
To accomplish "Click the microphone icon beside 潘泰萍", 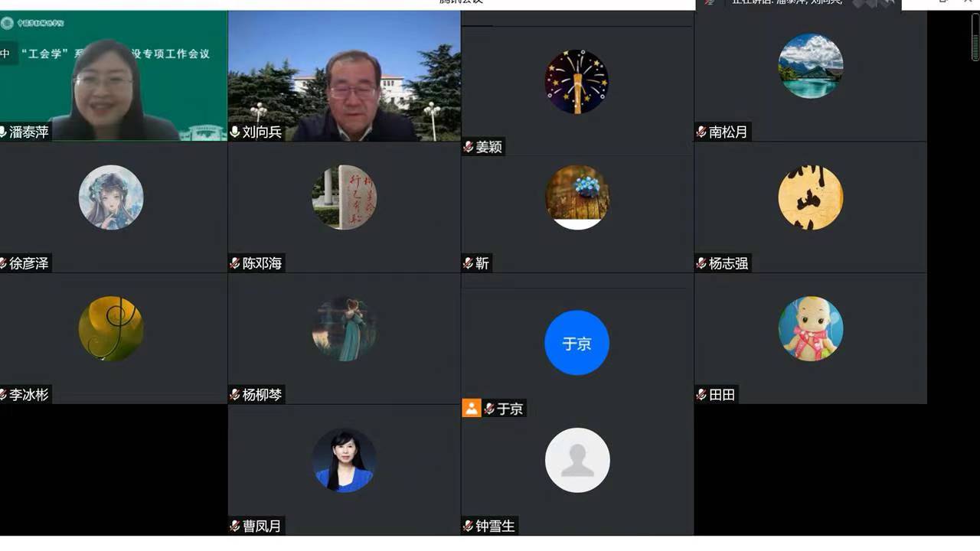I will [3, 132].
